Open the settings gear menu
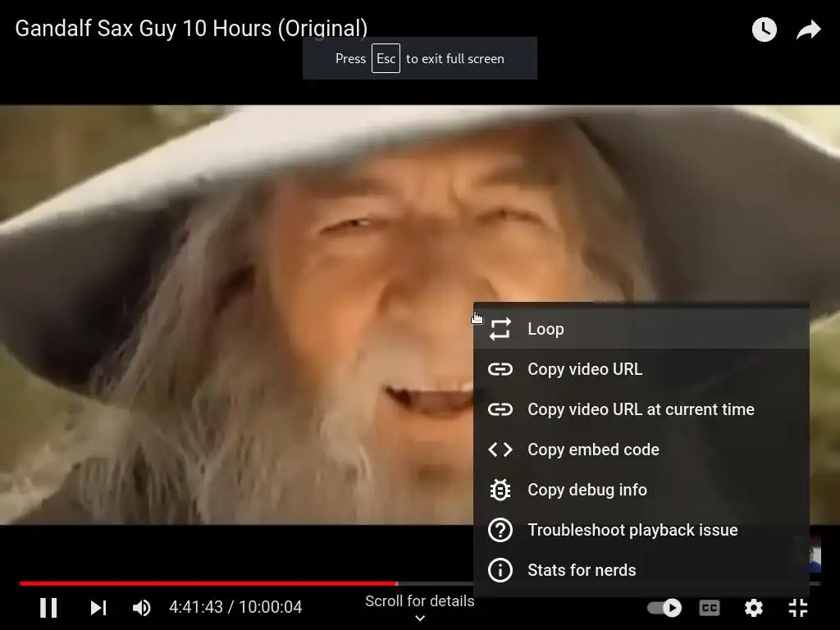 coord(754,608)
